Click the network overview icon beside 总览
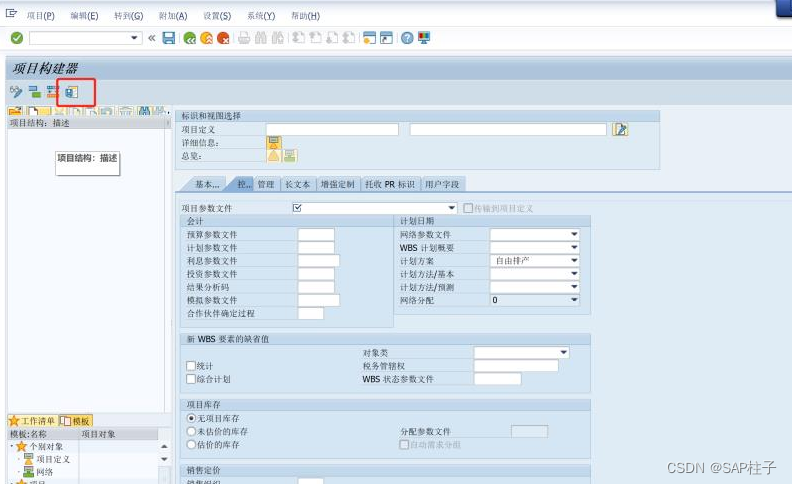Image resolution: width=792 pixels, height=484 pixels. pos(290,156)
